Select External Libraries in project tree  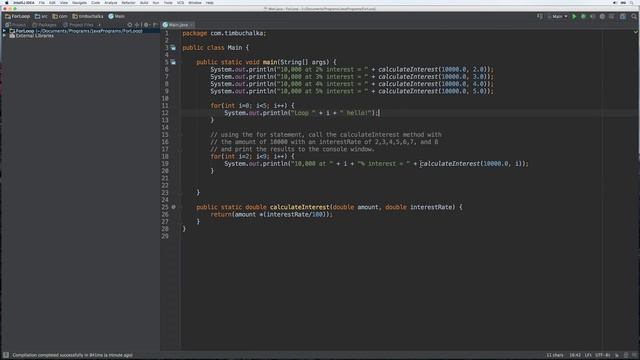point(34,36)
